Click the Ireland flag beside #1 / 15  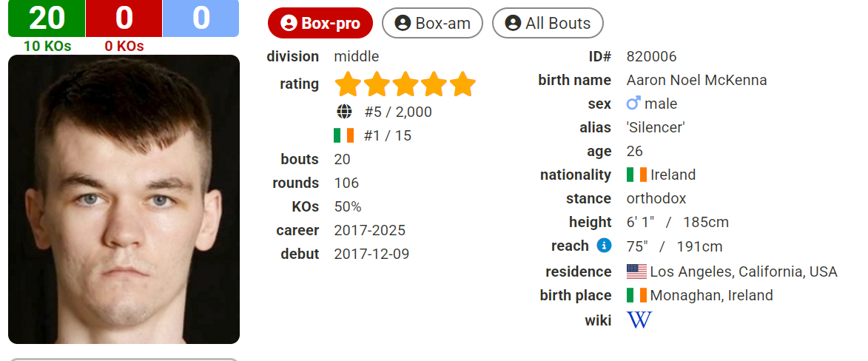344,135
